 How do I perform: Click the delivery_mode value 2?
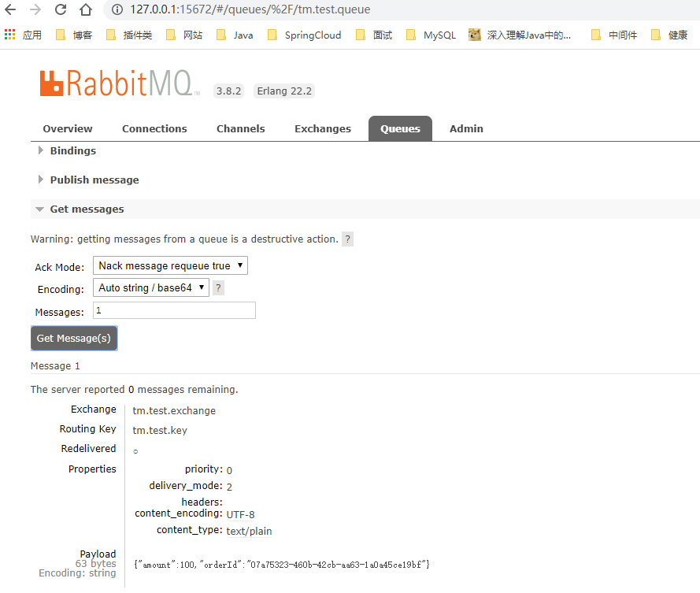[229, 487]
